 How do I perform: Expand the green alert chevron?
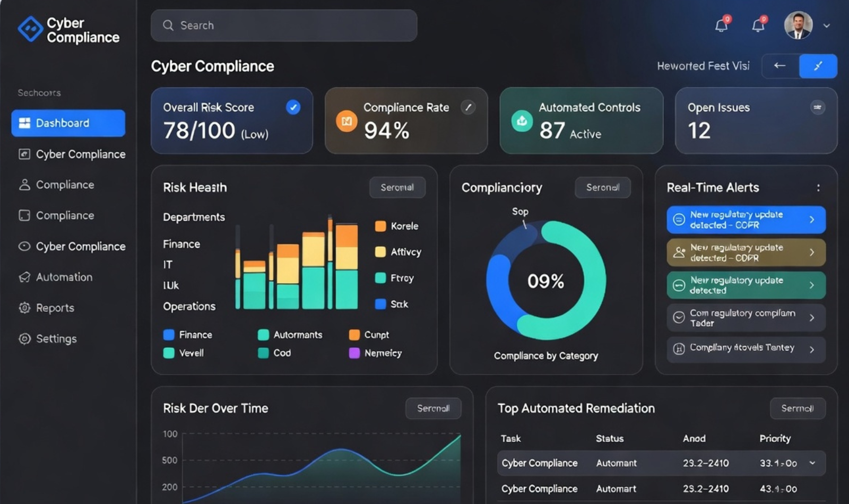pyautogui.click(x=812, y=285)
